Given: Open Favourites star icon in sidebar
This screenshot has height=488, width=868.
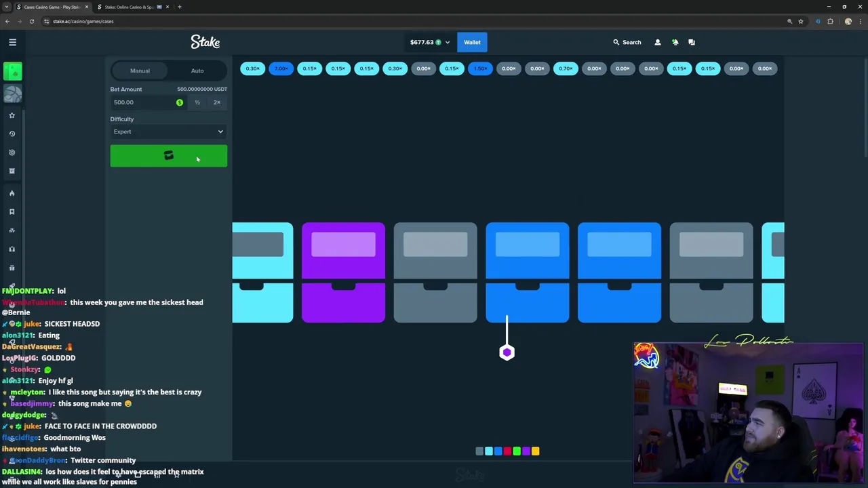Looking at the screenshot, I should click(12, 115).
